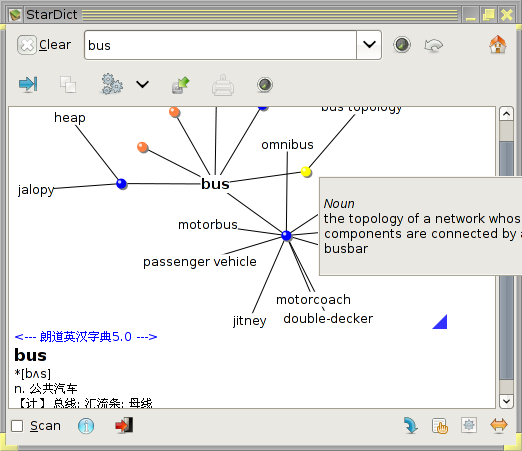Click the blue info icon near Scan
Viewport: 522px width, 451px height.
(x=86, y=426)
